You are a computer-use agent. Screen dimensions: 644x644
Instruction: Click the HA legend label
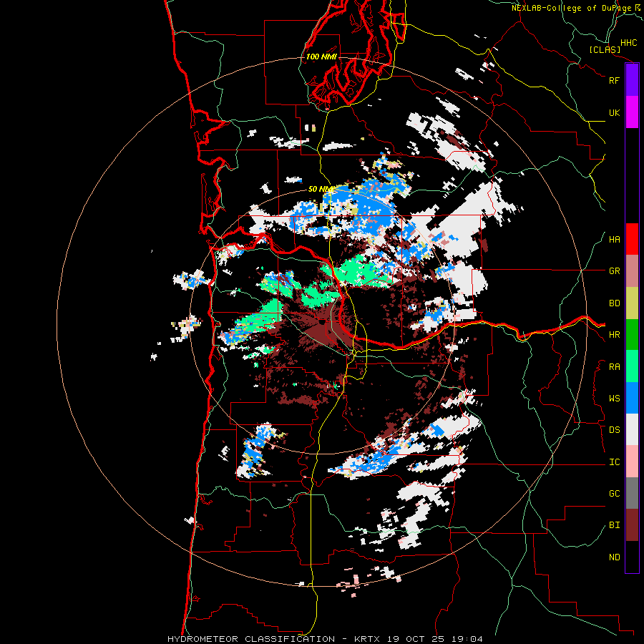(615, 240)
